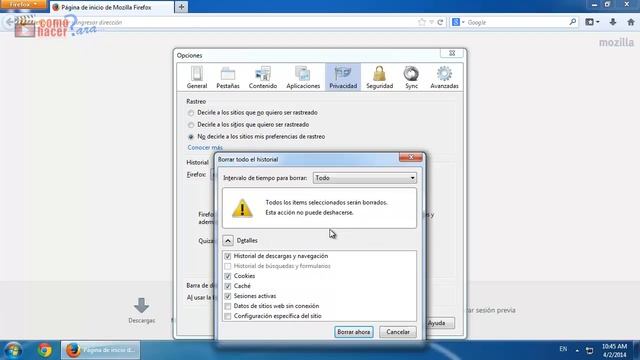Select 'quiero ser rastreado' radio option

coord(191,124)
